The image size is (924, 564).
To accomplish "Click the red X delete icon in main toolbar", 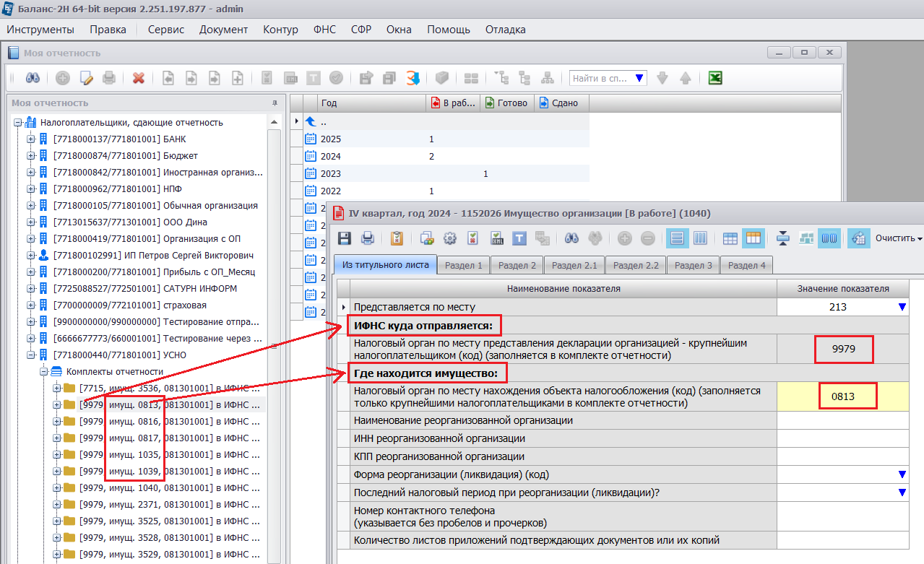I will (139, 78).
